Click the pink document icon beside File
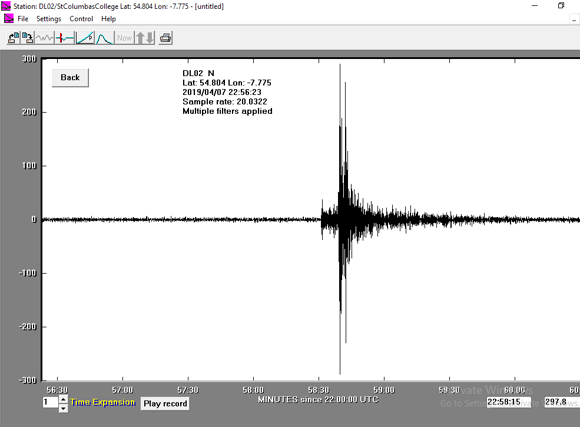580x427 pixels. click(9, 19)
